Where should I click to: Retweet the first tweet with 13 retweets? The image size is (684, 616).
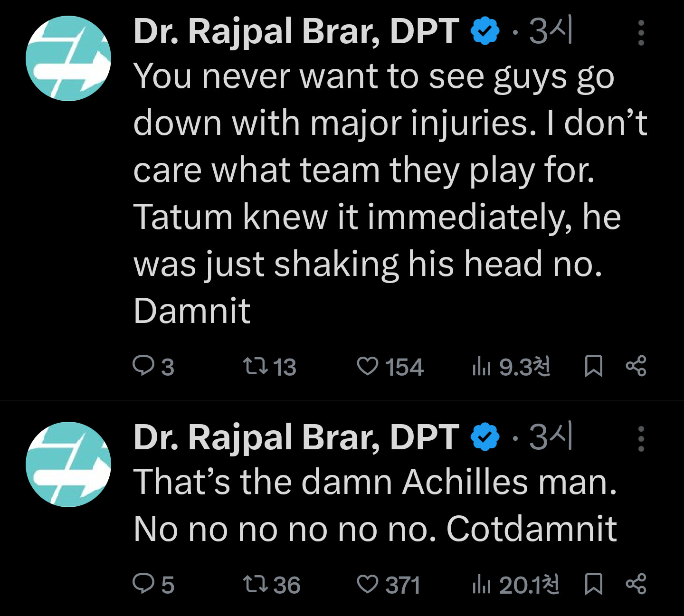pos(256,367)
